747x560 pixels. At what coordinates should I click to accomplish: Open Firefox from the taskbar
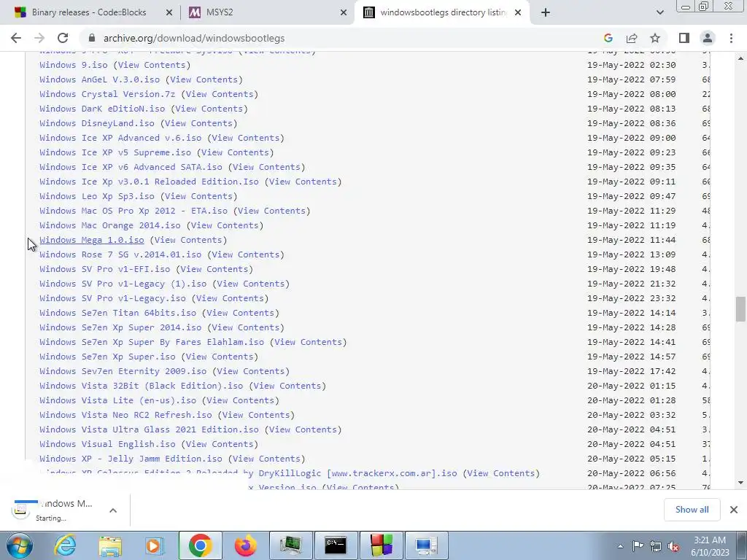click(245, 545)
